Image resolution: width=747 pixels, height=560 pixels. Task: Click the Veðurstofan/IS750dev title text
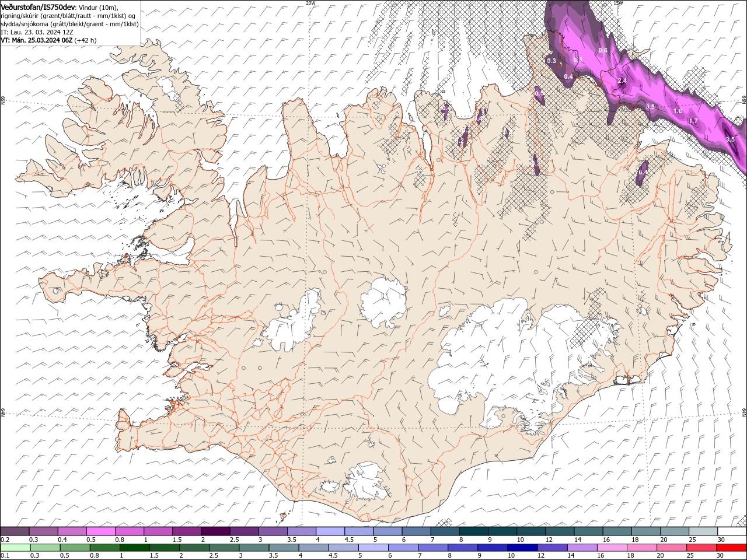click(x=38, y=7)
